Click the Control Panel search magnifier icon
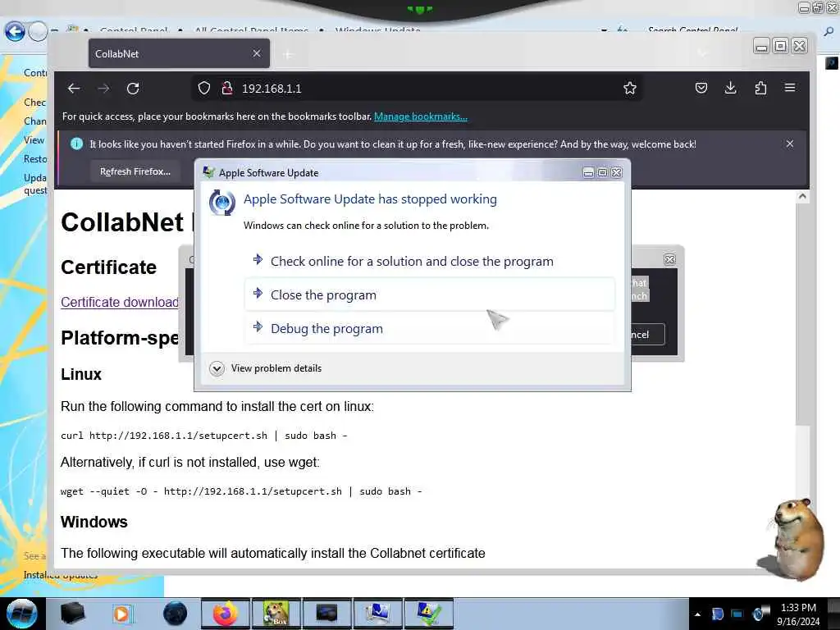Image resolution: width=840 pixels, height=630 pixels. click(829, 32)
